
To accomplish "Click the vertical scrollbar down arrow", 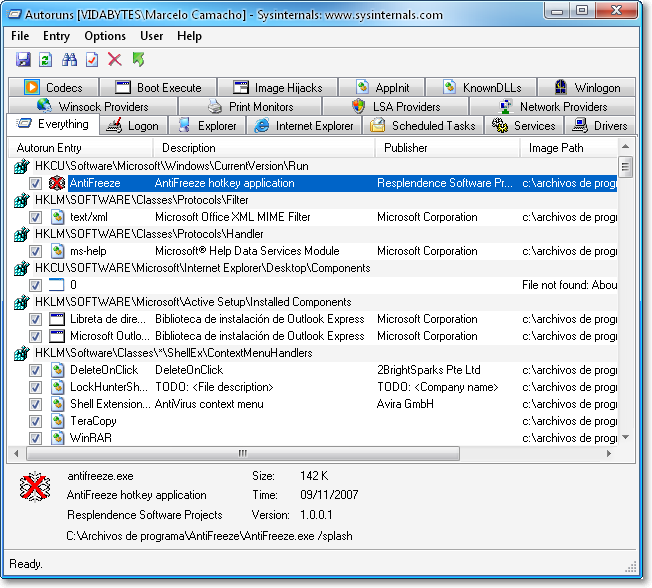I will click(x=625, y=437).
